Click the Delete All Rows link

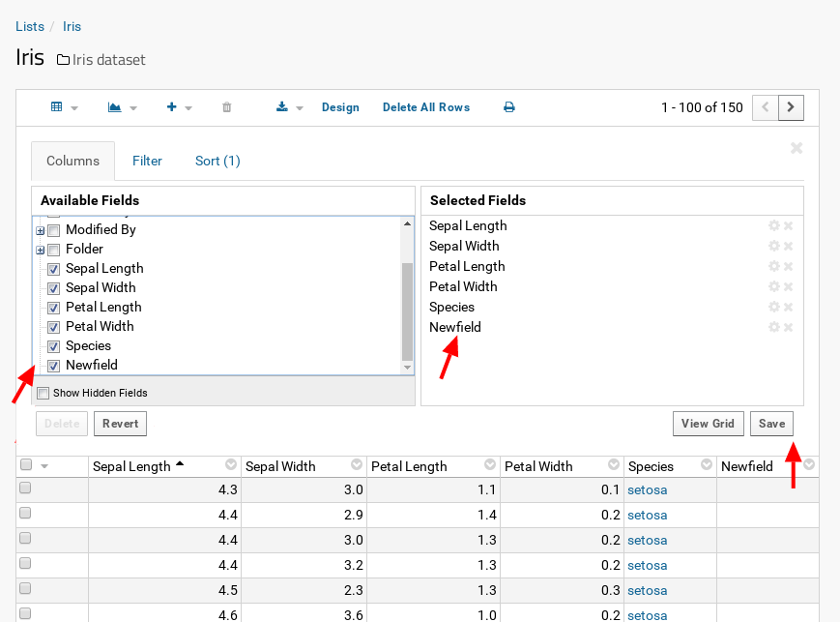click(426, 107)
